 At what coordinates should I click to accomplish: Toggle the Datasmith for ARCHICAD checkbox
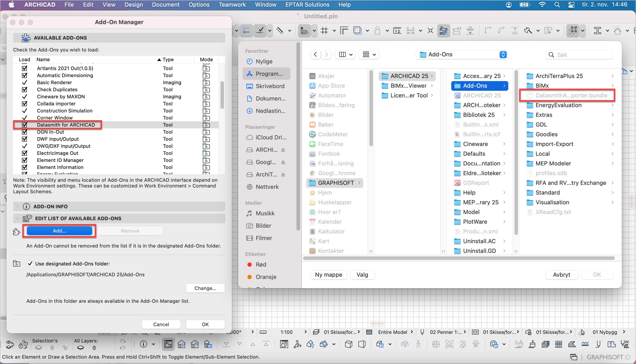coord(24,125)
